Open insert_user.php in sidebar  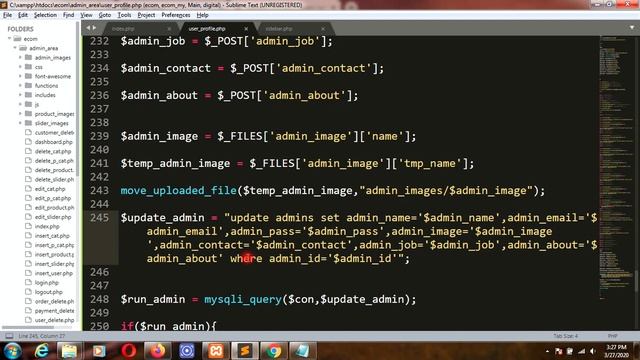pos(53,273)
